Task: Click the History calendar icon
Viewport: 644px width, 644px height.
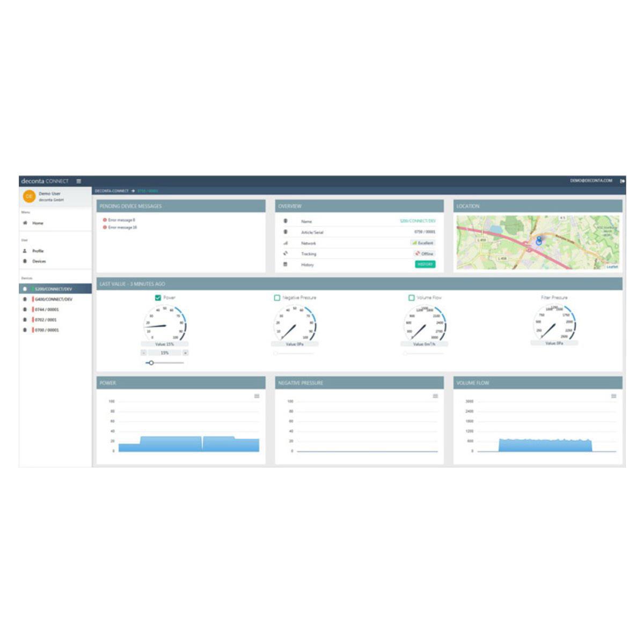Action: click(286, 264)
